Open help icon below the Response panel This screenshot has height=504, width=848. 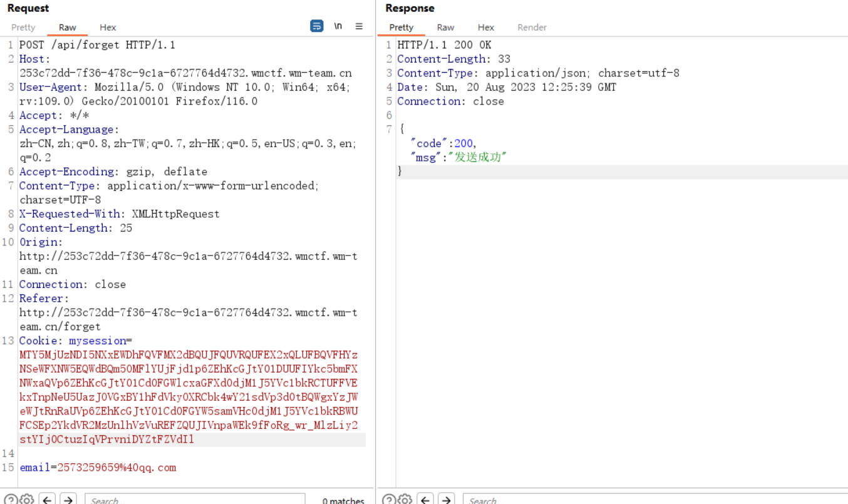[389, 499]
